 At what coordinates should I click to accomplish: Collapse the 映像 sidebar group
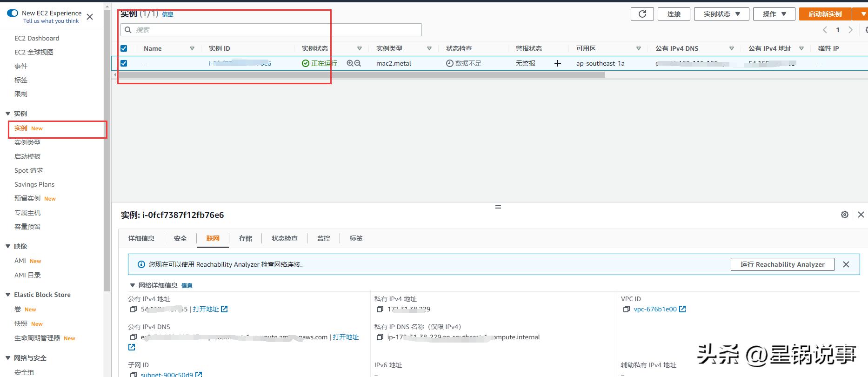point(8,246)
